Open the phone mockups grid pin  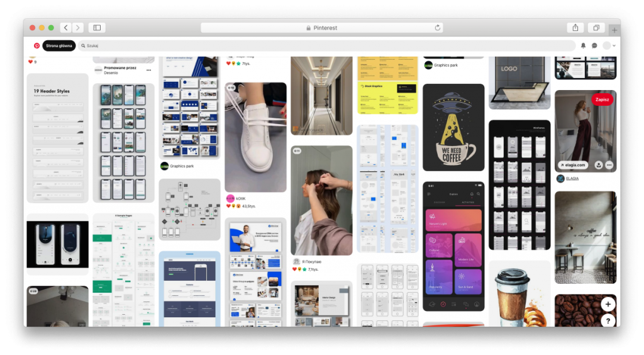[x=124, y=143]
